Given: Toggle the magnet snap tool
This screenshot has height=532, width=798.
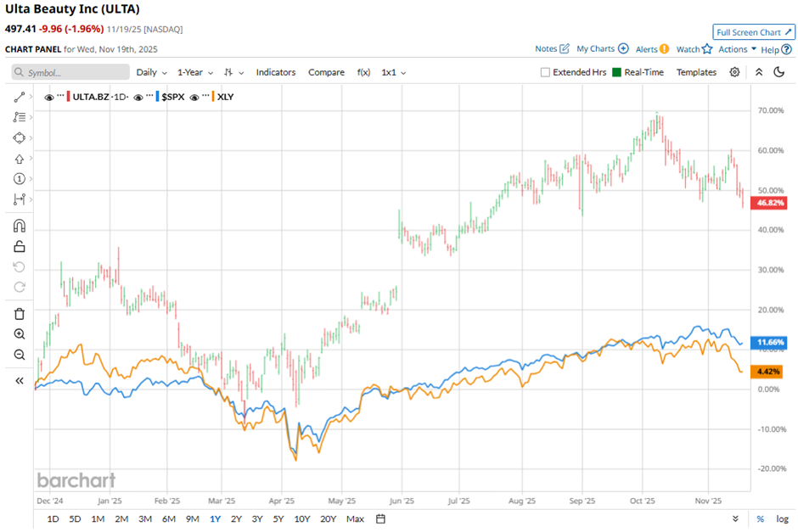Looking at the screenshot, I should pyautogui.click(x=20, y=226).
